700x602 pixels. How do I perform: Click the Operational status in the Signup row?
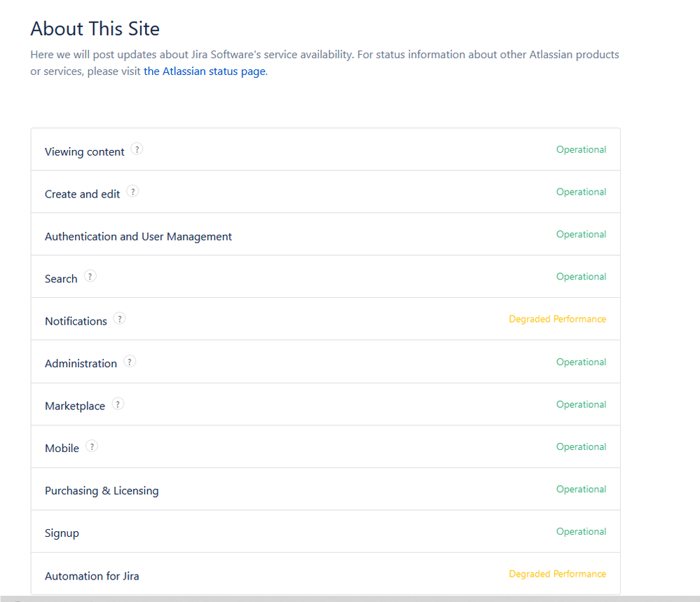582,532
